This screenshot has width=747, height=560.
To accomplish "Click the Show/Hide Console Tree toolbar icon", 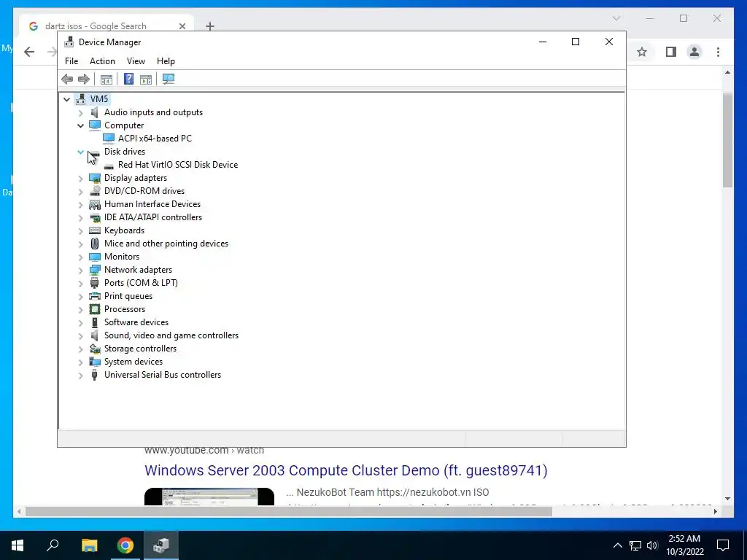I will pyautogui.click(x=107, y=79).
